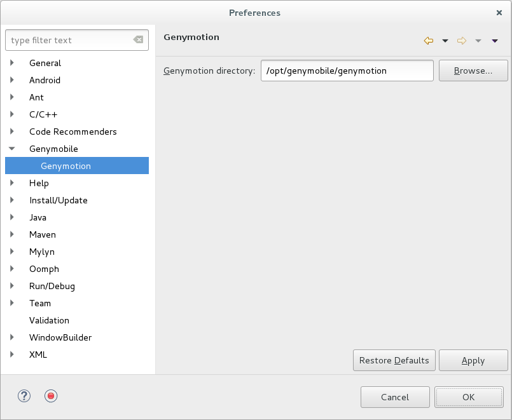Expand the Install/Update tree node
512x420 pixels.
12,200
